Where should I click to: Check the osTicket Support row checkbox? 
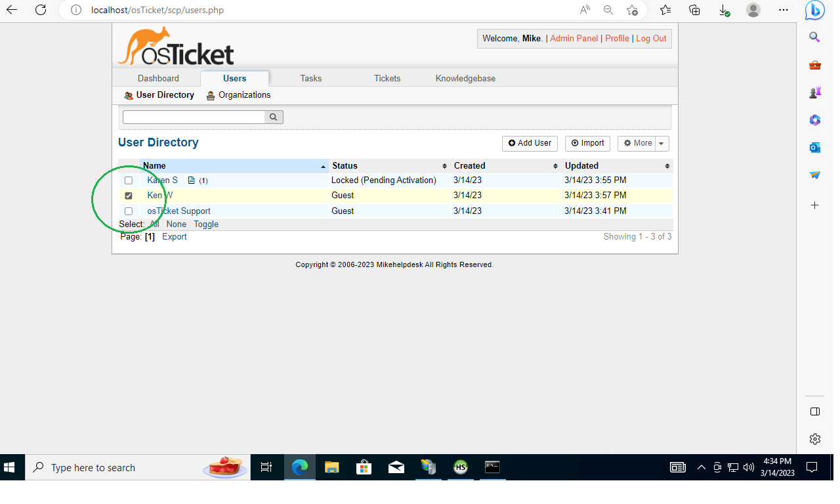[129, 211]
